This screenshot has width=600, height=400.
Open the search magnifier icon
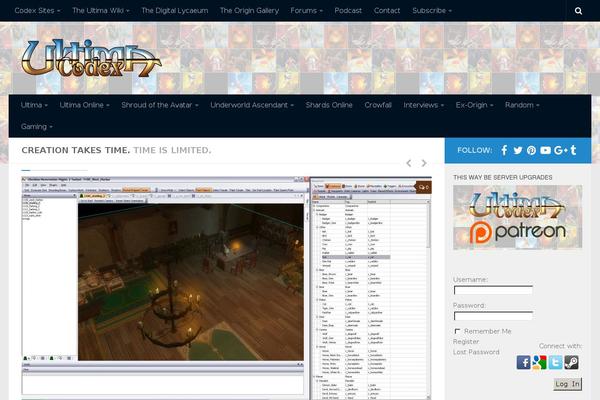point(578,11)
